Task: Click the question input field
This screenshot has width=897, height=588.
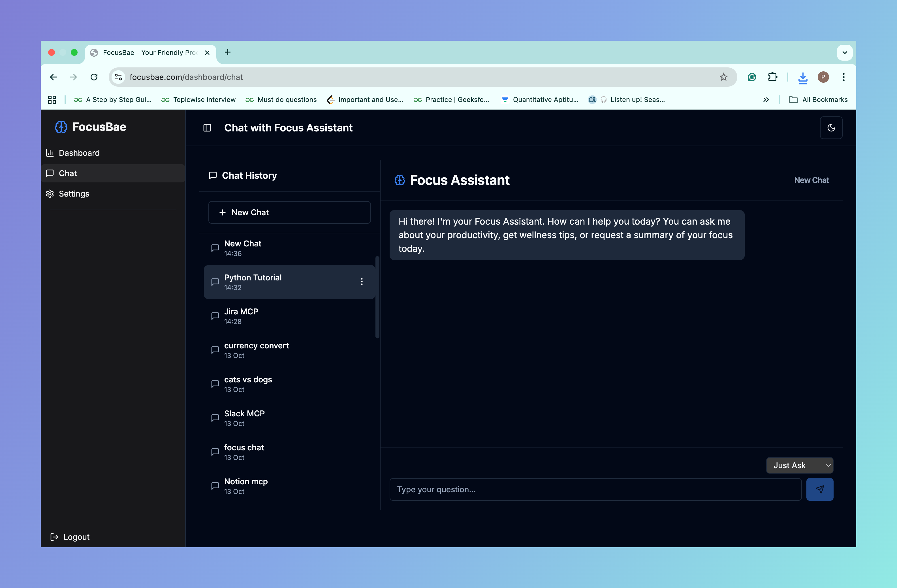Action: (x=595, y=489)
